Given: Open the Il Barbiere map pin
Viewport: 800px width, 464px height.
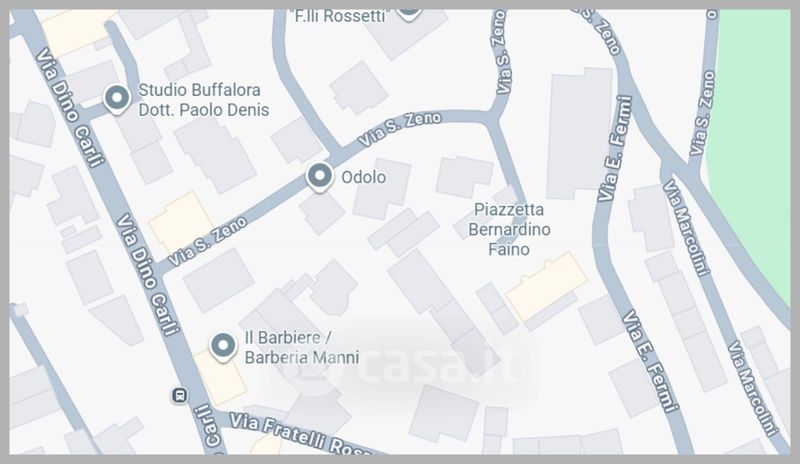Looking at the screenshot, I should tap(223, 347).
